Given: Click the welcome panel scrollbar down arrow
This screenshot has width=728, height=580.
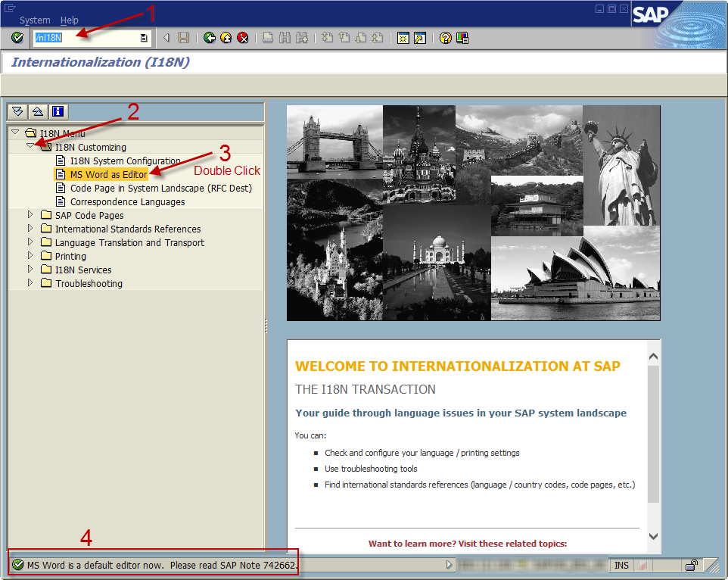Looking at the screenshot, I should point(653,537).
